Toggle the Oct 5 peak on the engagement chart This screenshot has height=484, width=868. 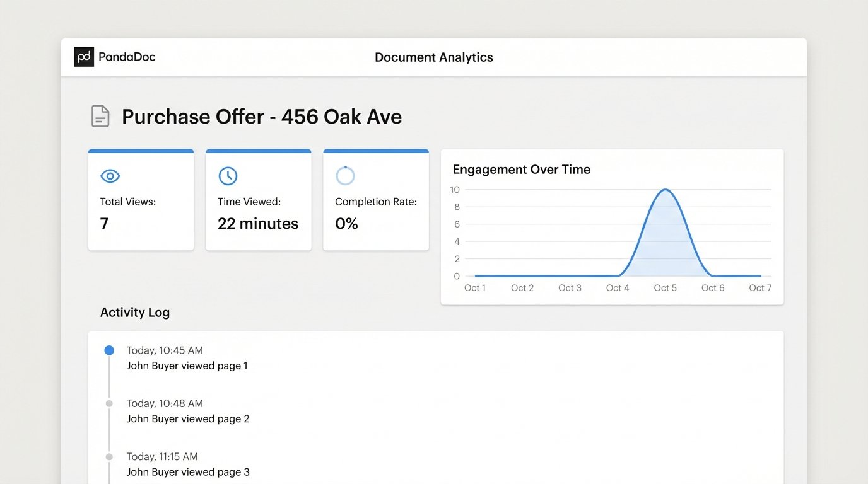coord(665,190)
